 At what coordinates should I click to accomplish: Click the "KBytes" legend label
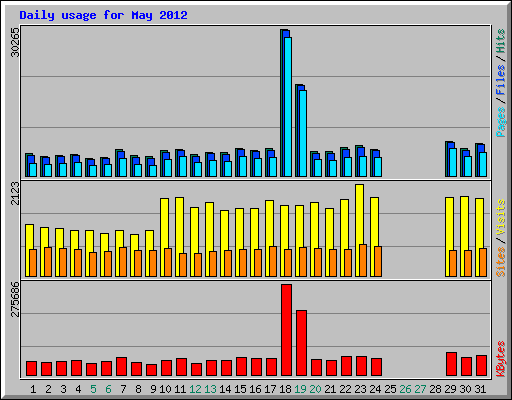click(x=501, y=359)
